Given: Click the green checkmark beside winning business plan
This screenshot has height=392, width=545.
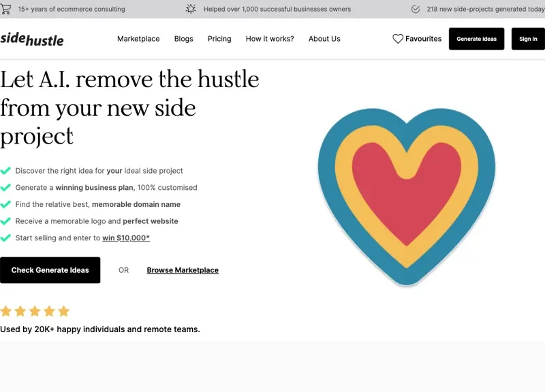Looking at the screenshot, I should 7,187.
